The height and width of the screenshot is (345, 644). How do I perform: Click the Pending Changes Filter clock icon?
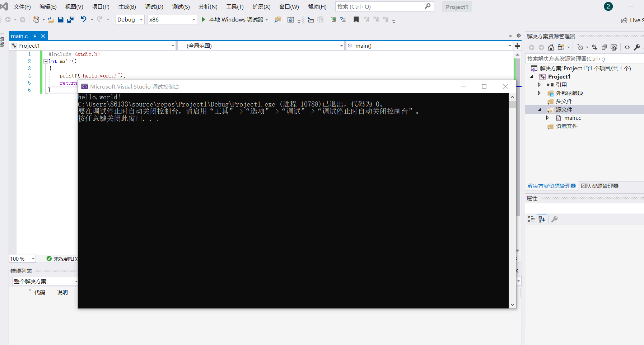click(x=580, y=47)
